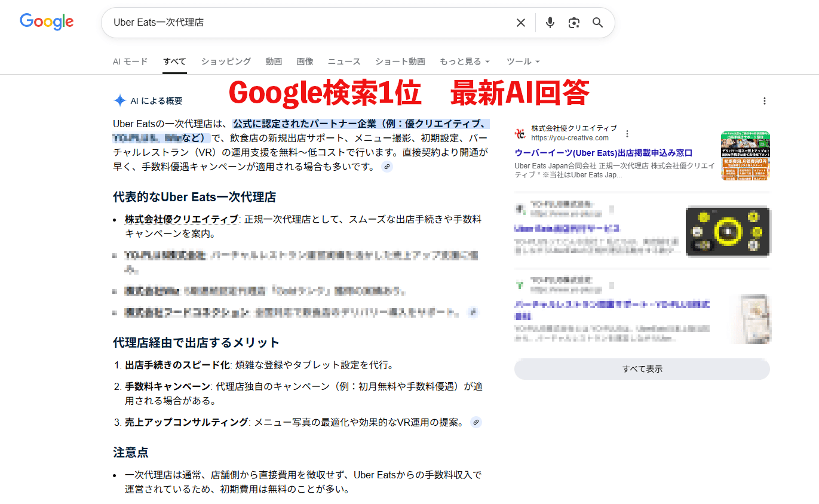Image resolution: width=819 pixels, height=504 pixels.
Task: Open Google Lens image search
Action: point(574,23)
